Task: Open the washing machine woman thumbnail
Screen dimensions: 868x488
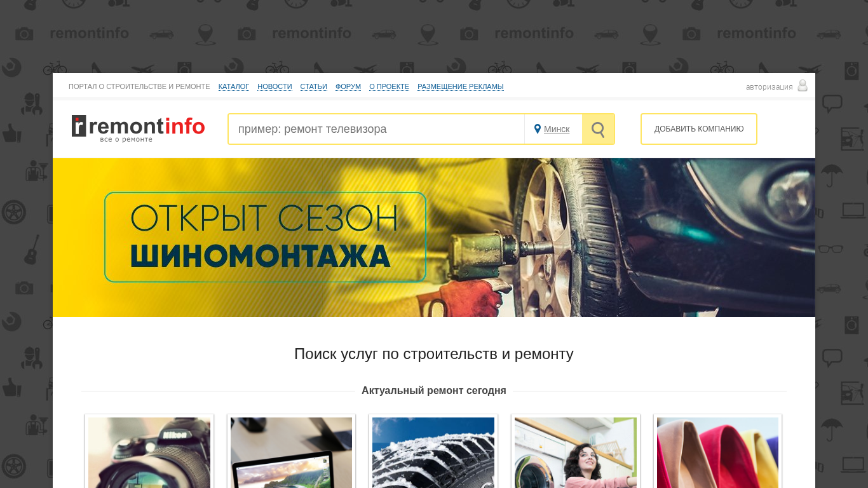Action: (x=576, y=452)
